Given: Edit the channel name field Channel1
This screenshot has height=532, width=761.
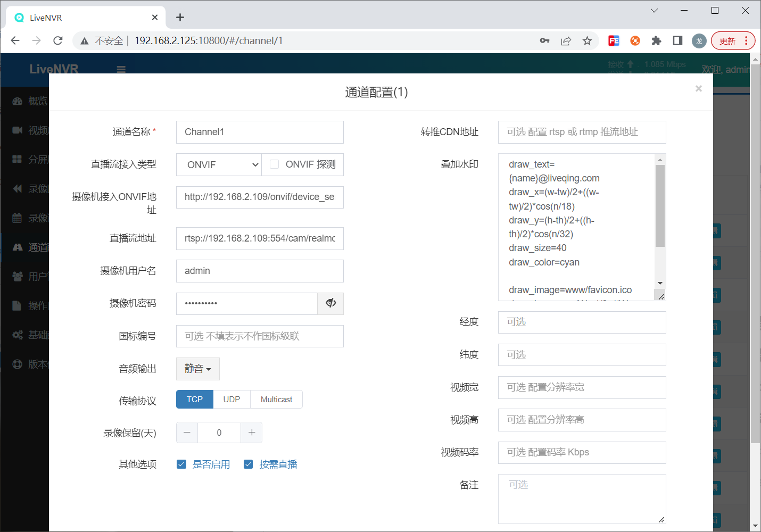Looking at the screenshot, I should (x=260, y=132).
